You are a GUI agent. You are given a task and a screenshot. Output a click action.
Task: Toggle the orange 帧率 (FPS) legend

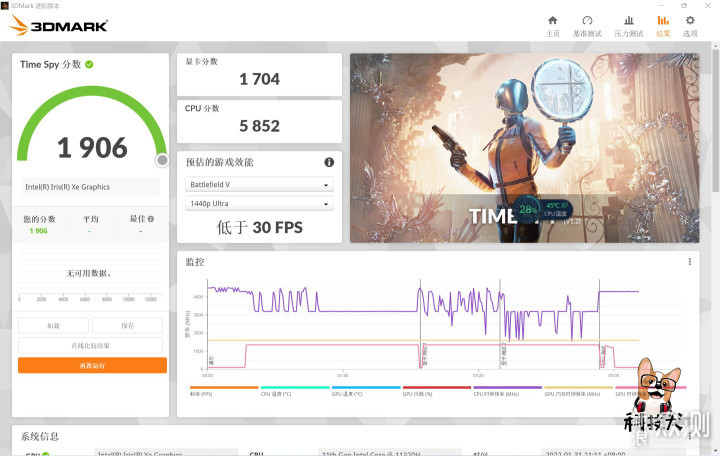click(224, 391)
